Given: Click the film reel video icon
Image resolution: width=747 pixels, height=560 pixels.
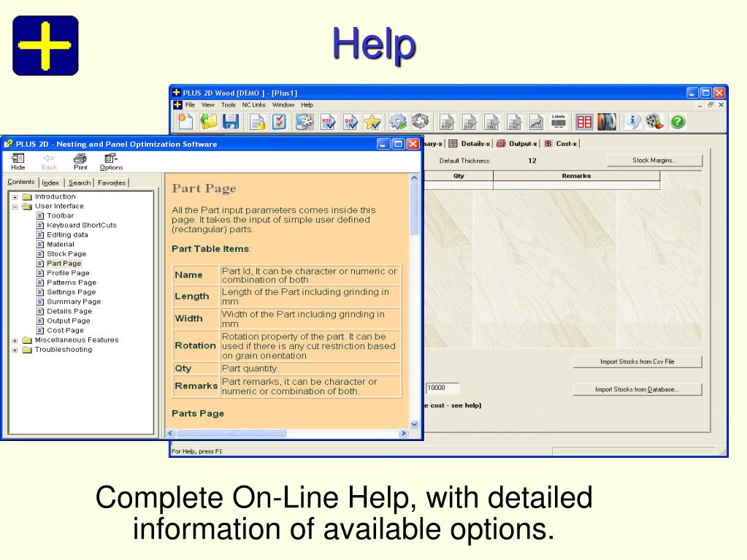Looking at the screenshot, I should tap(654, 121).
